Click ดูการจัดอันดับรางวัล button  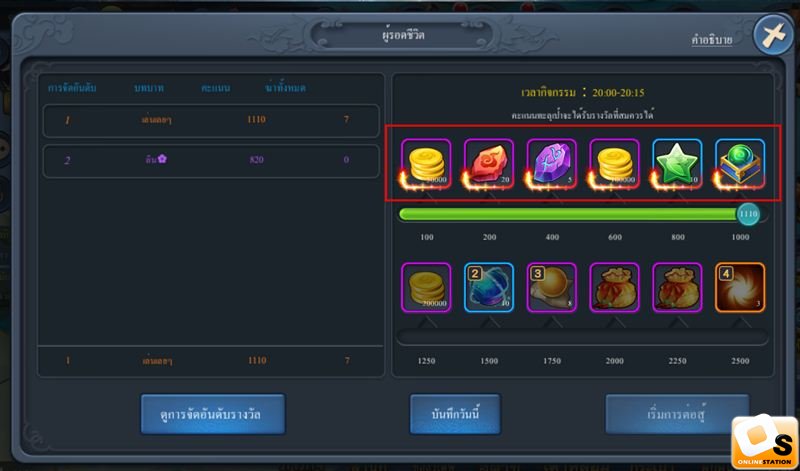click(213, 414)
